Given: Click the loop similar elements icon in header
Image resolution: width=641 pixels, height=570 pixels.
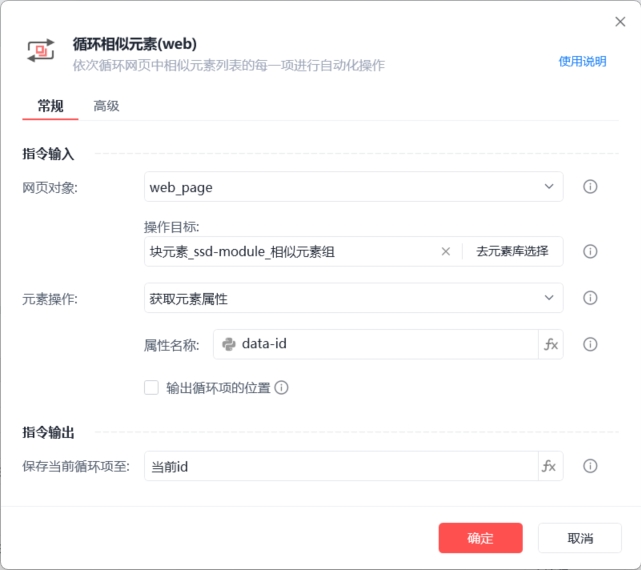Looking at the screenshot, I should (40, 51).
